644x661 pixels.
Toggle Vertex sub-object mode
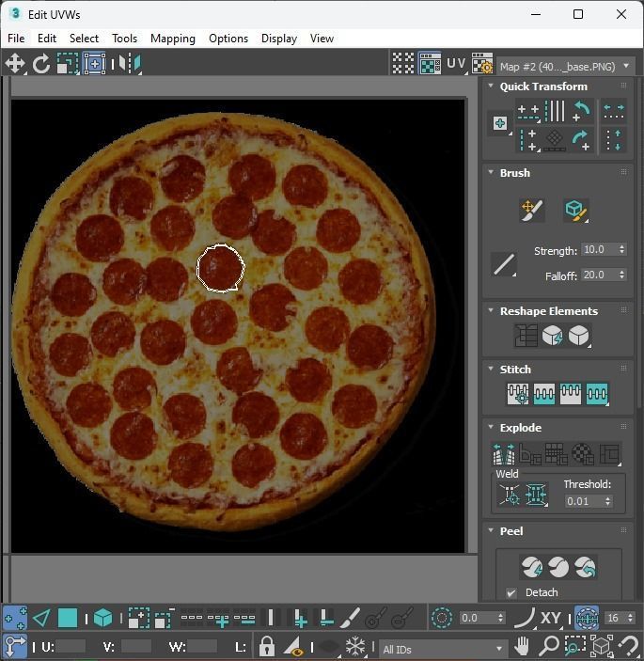tap(15, 619)
